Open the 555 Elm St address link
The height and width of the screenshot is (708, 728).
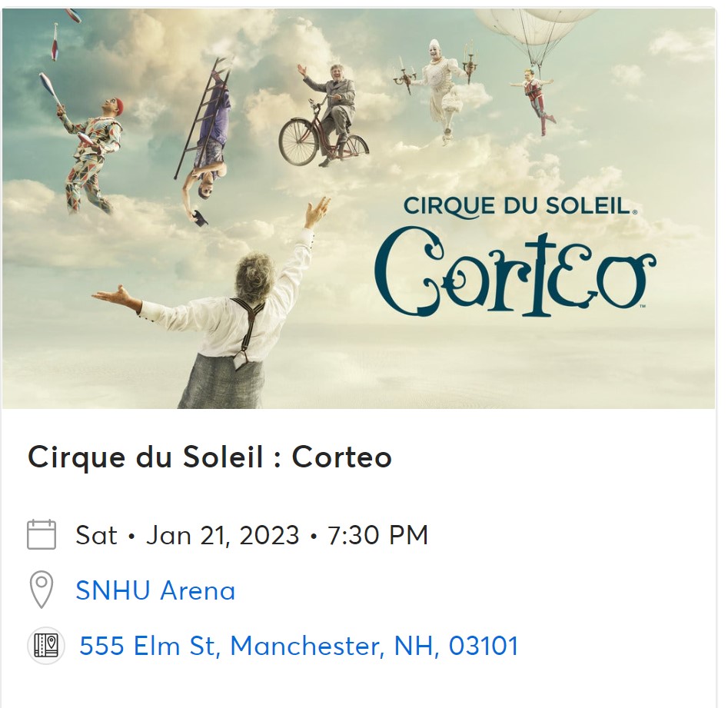pos(298,646)
